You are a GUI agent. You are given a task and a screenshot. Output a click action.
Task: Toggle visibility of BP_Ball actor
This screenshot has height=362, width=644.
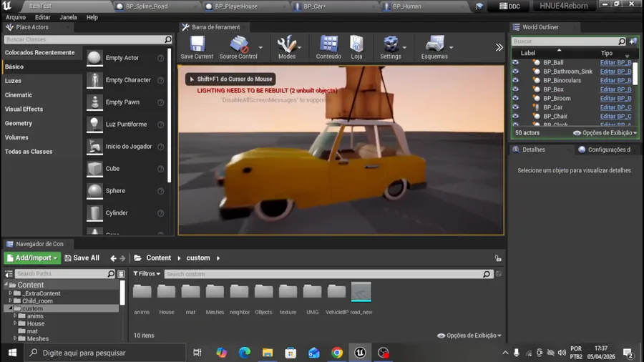(516, 63)
